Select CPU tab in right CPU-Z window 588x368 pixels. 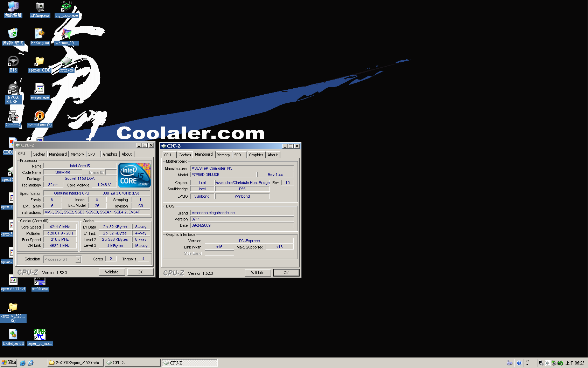tap(168, 155)
